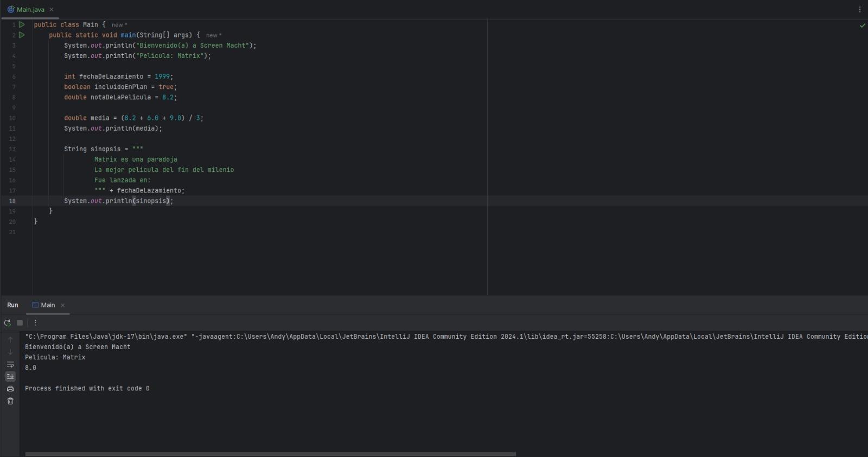Screen dimensions: 868x457
Task: Click the 'new *' hint after class Main
Action: tap(119, 25)
